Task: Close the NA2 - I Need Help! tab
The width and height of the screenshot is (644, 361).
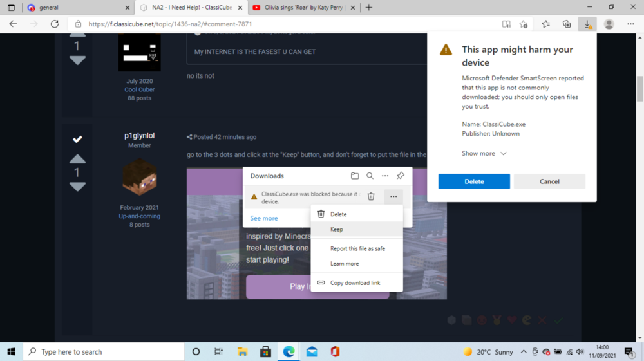Action: (240, 7)
